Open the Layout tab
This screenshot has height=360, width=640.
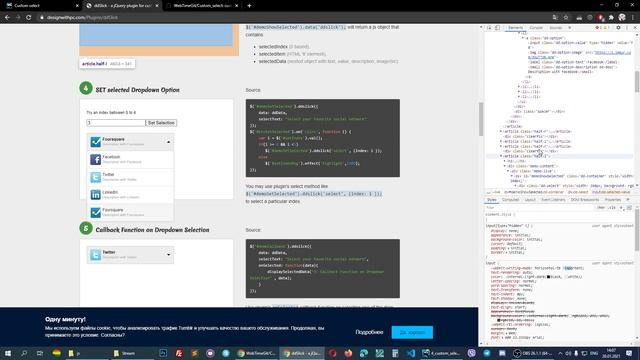[x=530, y=200]
